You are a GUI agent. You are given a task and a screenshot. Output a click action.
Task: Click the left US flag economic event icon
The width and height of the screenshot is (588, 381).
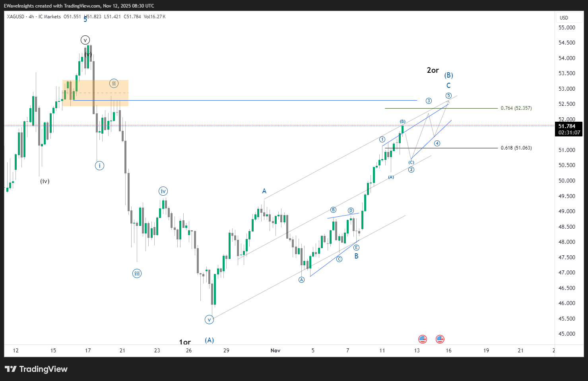coord(422,339)
